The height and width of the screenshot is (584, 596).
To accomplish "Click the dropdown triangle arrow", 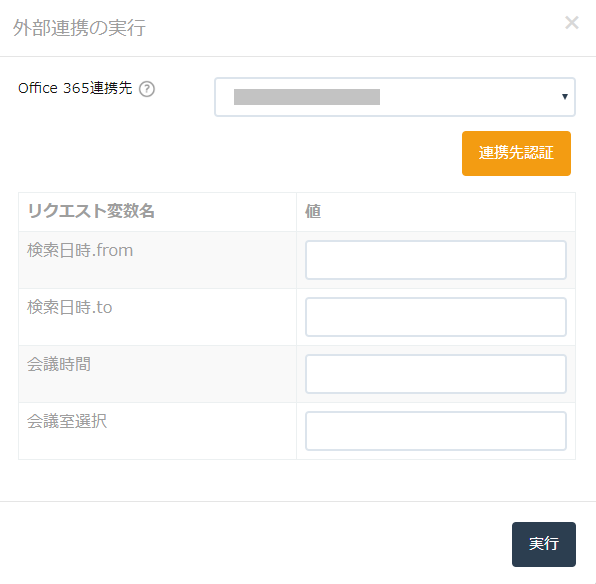I will tap(565, 97).
